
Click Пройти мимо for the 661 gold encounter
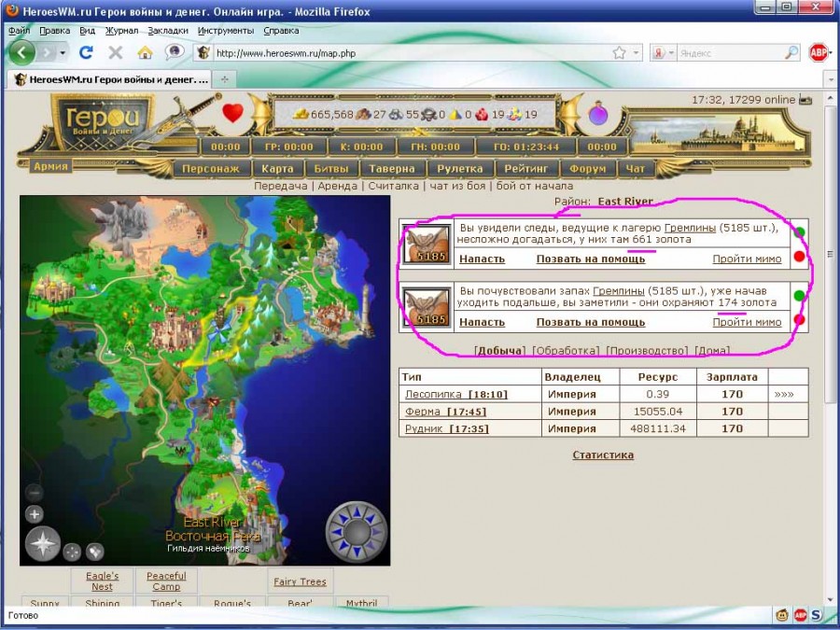[747, 259]
